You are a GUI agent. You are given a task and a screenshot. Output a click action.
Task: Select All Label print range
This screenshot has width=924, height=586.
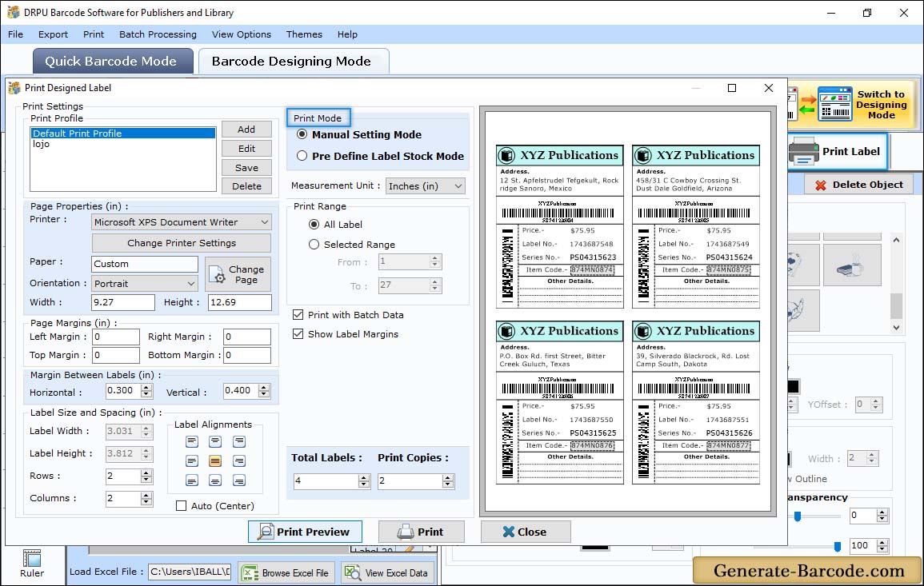point(314,225)
